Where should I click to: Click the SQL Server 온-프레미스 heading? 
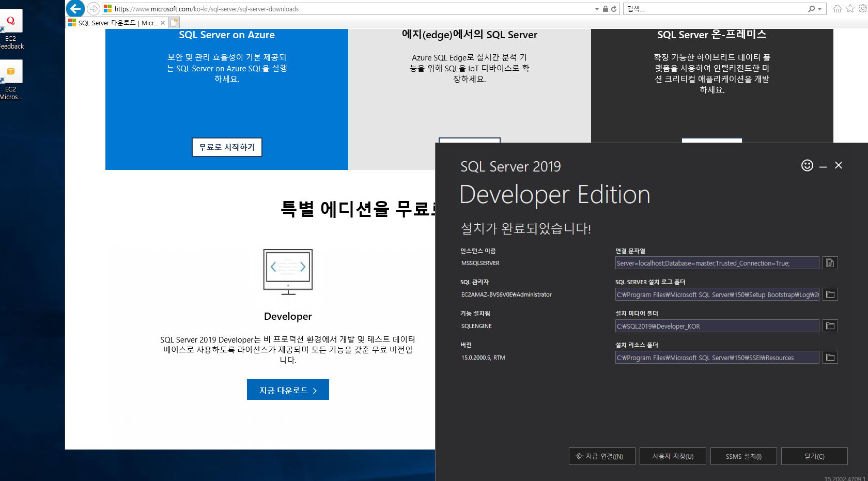tap(712, 35)
